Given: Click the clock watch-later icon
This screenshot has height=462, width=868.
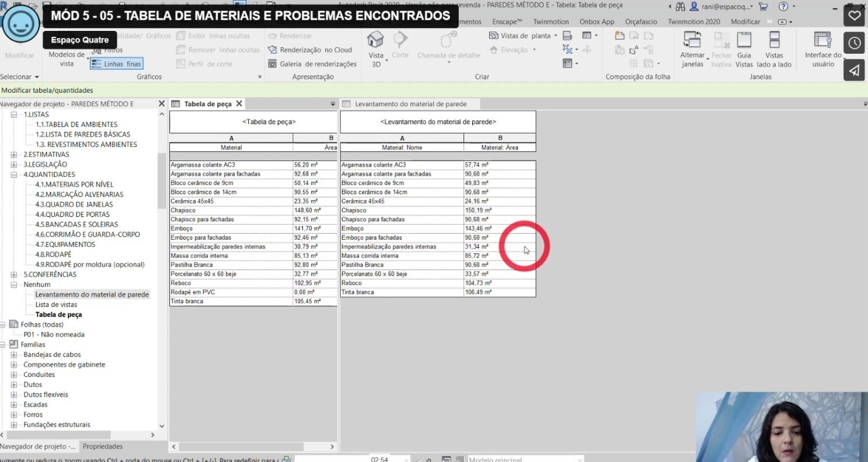Looking at the screenshot, I should [x=854, y=43].
